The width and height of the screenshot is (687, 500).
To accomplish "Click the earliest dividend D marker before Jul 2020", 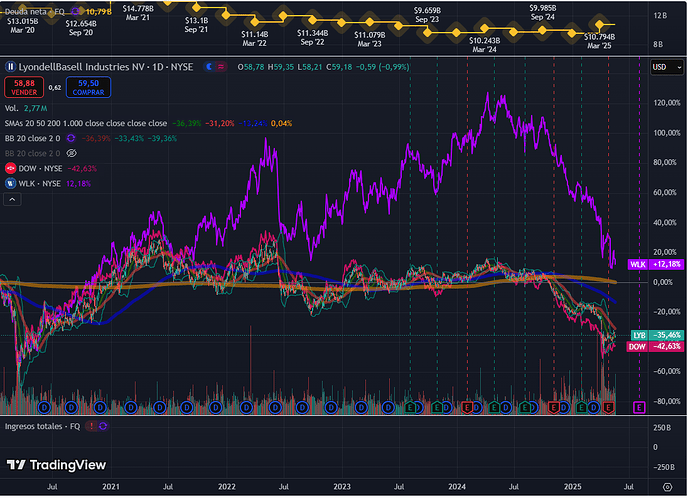I will pyautogui.click(x=44, y=408).
